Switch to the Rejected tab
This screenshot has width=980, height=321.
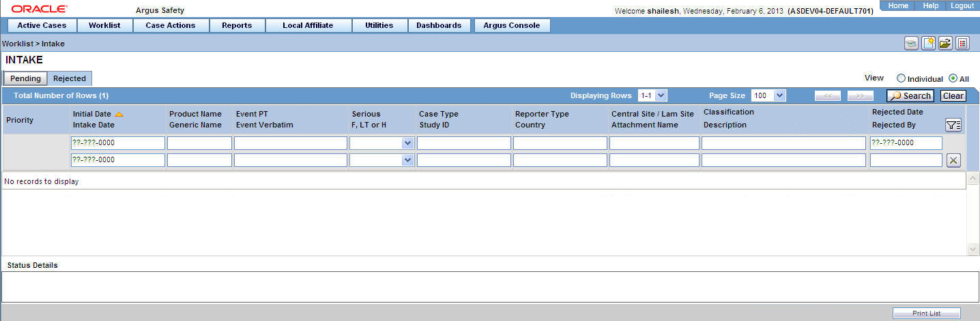tap(70, 78)
